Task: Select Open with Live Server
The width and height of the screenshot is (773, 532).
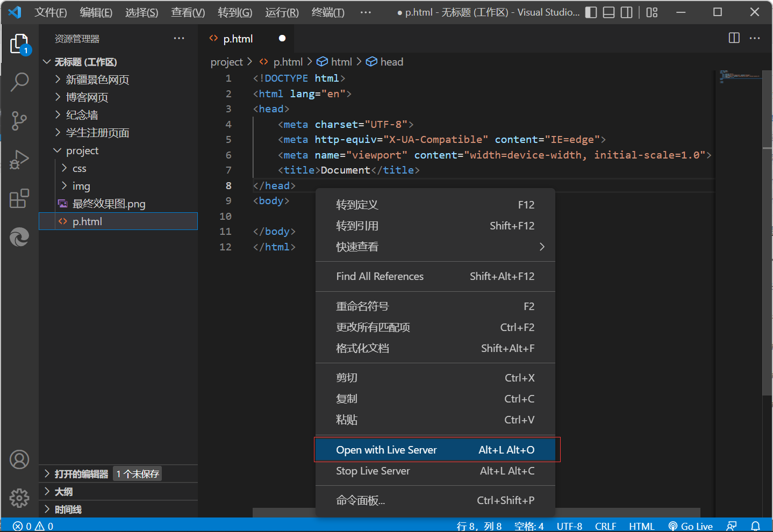Action: click(435, 450)
